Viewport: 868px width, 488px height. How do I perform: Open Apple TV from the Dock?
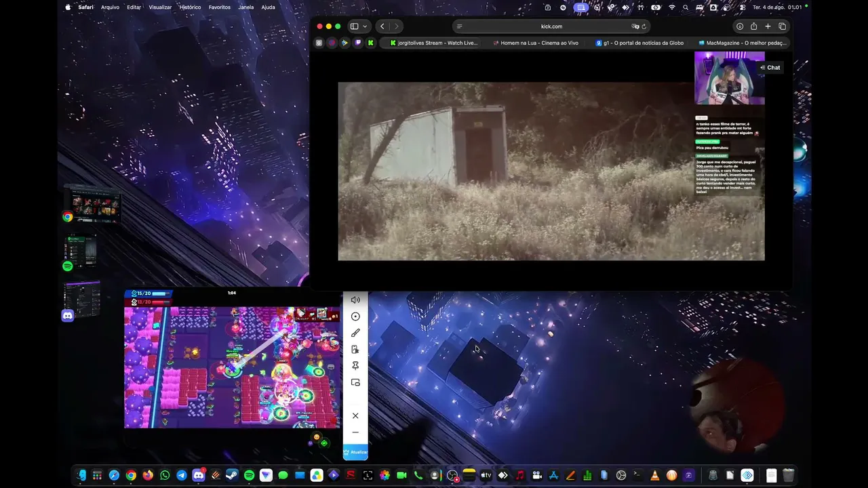[486, 475]
